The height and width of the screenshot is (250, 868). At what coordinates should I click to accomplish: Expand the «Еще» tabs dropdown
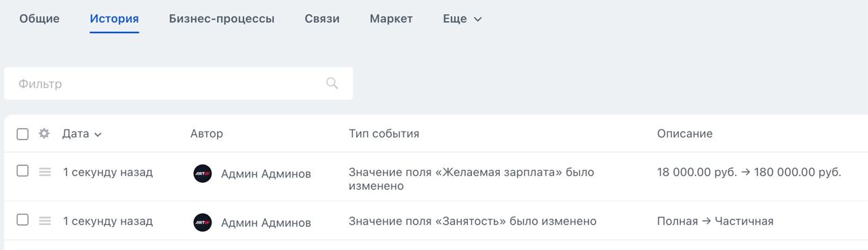click(462, 19)
